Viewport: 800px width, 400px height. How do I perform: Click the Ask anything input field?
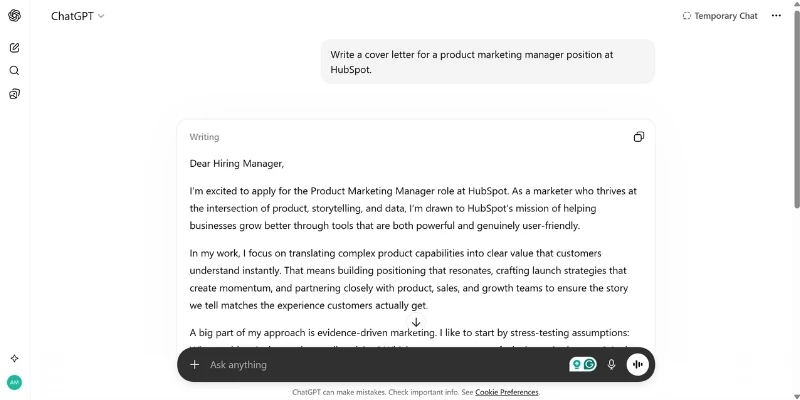[x=380, y=365]
